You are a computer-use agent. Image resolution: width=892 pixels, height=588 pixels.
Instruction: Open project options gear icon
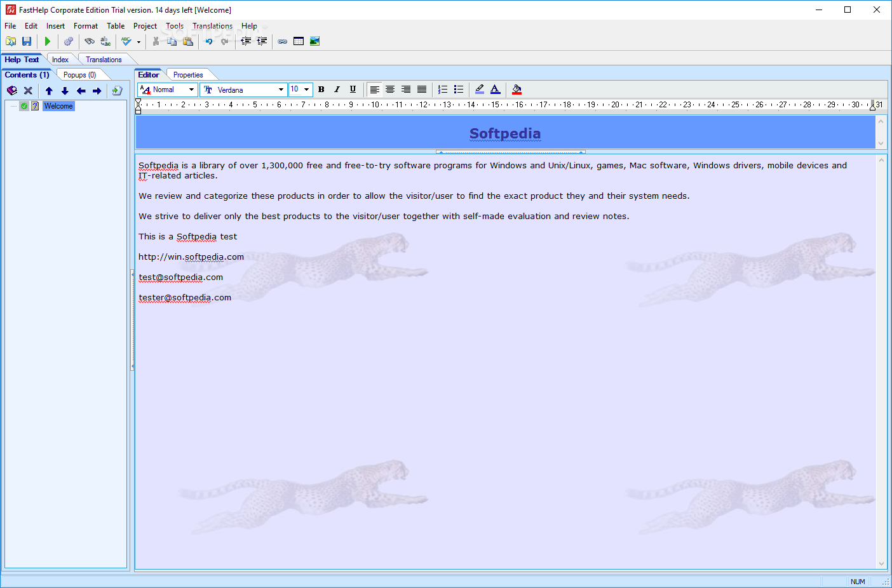click(x=69, y=41)
